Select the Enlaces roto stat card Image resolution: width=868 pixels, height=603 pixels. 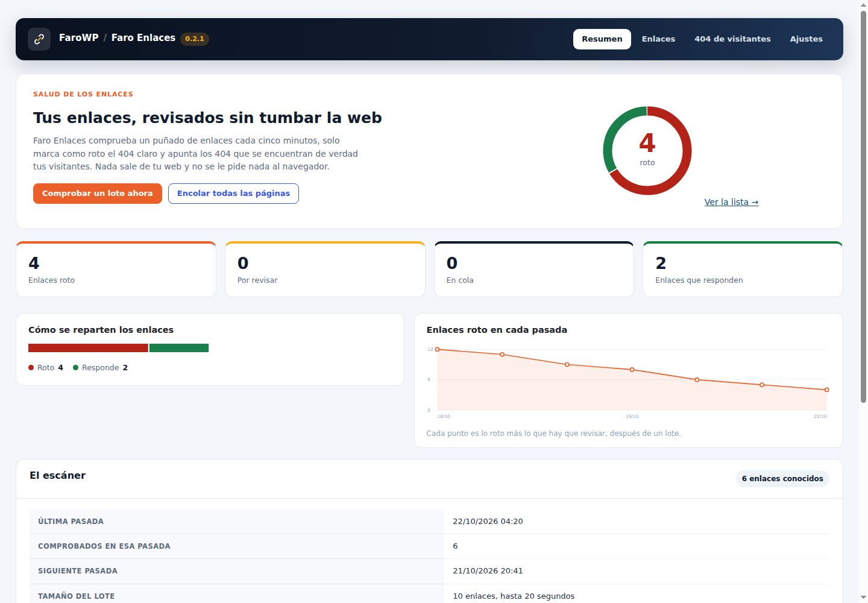coord(116,269)
